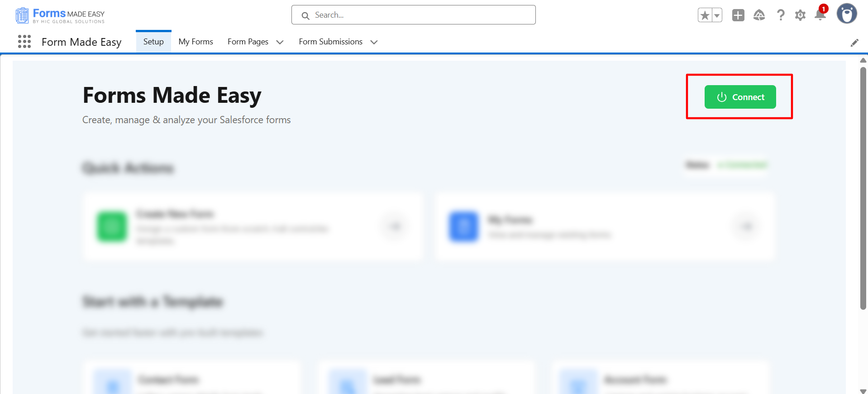
Task: Expand the Form Pages dropdown chevron
Action: click(x=280, y=42)
